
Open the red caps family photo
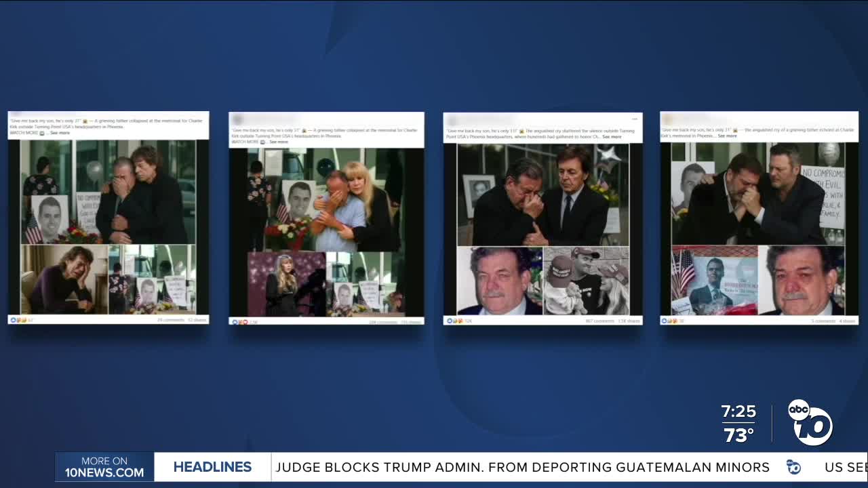point(586,281)
